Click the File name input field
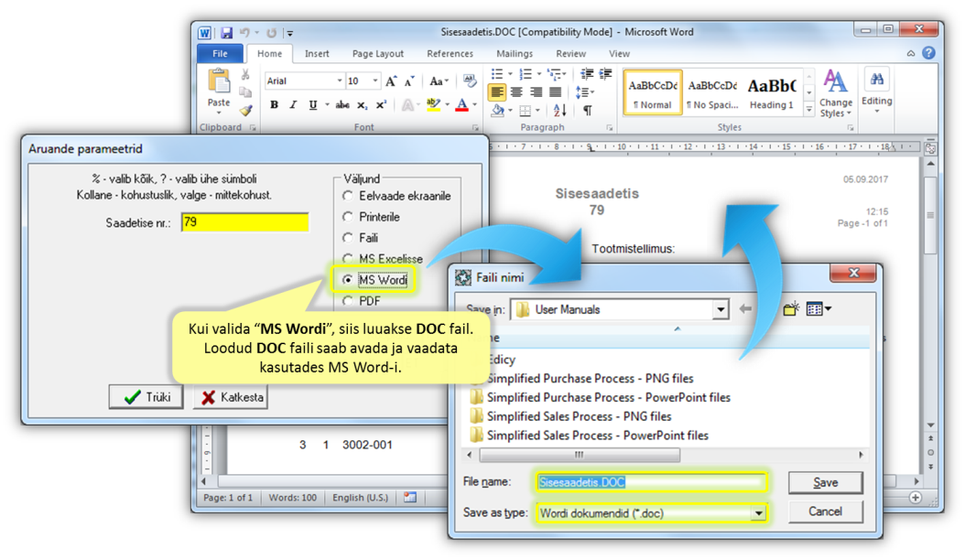 (652, 482)
